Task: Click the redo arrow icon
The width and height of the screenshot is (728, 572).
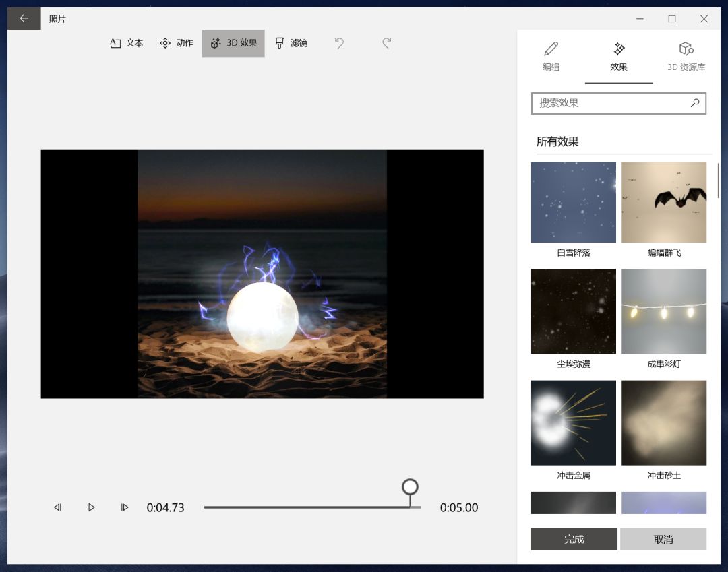Action: coord(387,43)
